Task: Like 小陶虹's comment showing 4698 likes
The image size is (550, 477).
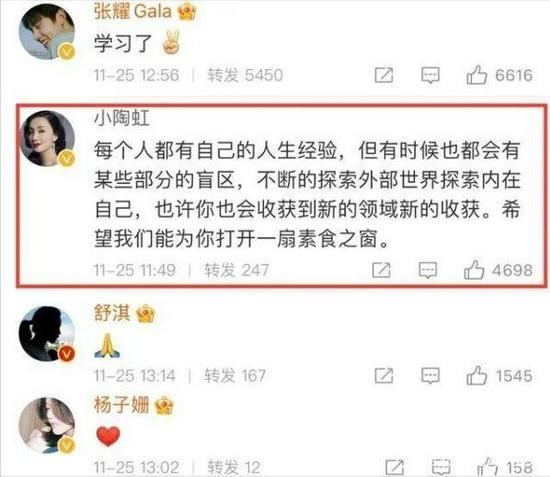Action: [x=474, y=270]
